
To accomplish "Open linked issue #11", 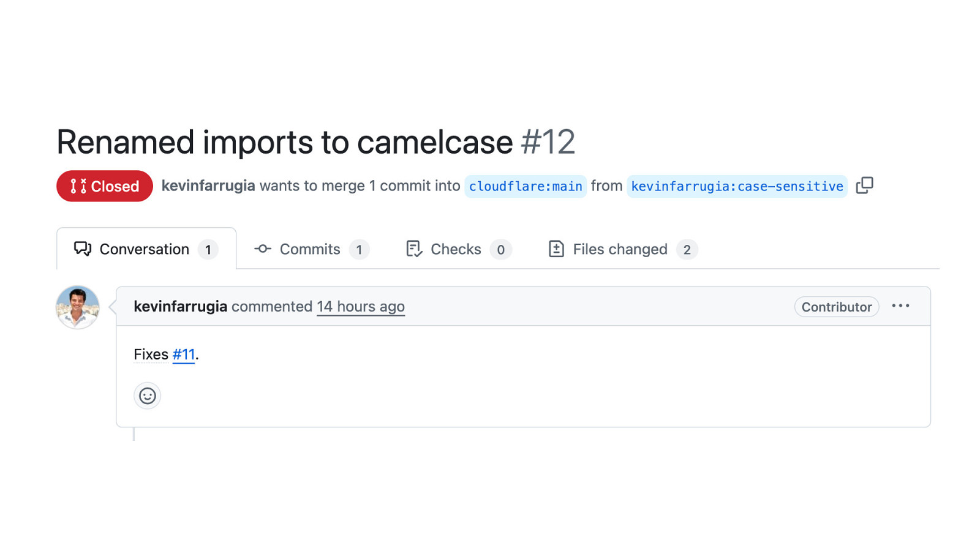I will click(184, 354).
